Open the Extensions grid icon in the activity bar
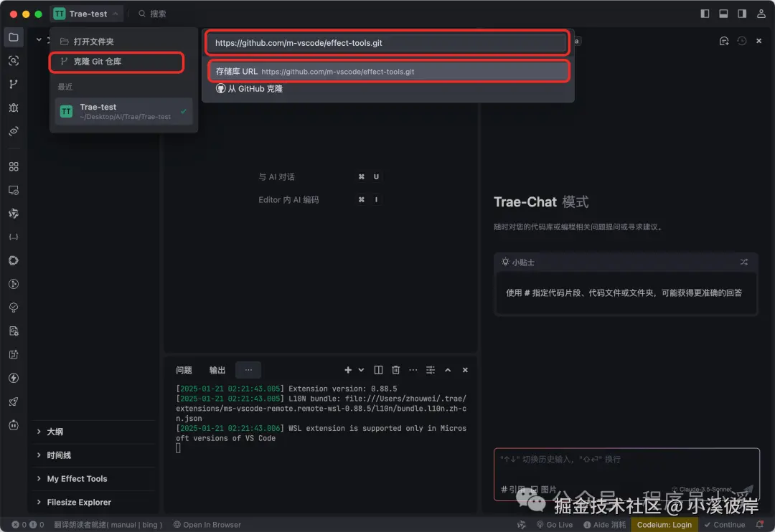775x532 pixels. (x=14, y=166)
